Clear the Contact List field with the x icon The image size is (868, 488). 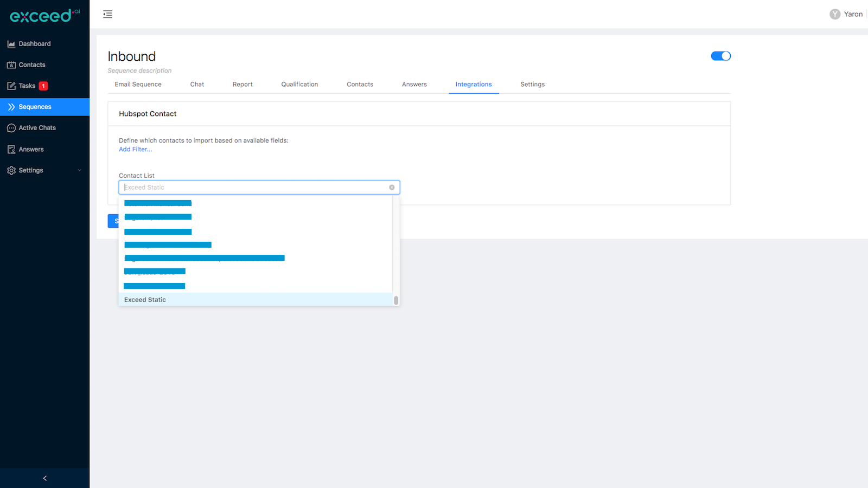[x=392, y=187]
